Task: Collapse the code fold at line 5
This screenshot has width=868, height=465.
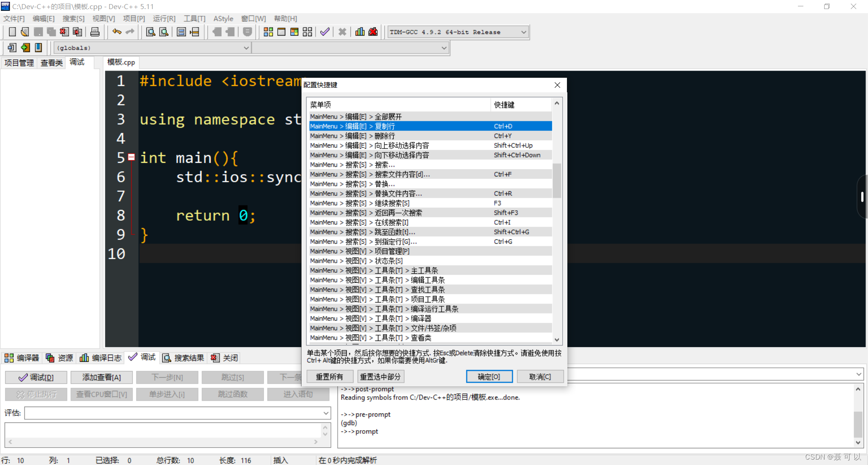Action: (131, 157)
